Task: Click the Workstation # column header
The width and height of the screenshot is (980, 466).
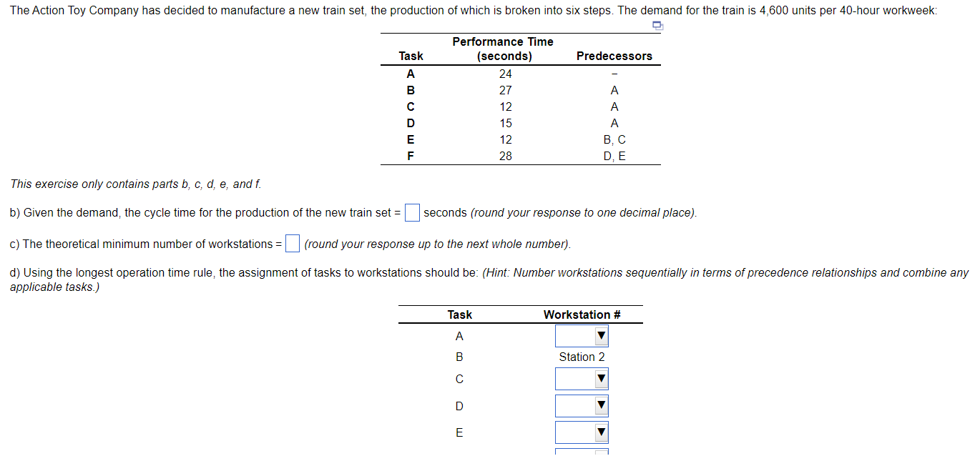Action: pyautogui.click(x=582, y=314)
